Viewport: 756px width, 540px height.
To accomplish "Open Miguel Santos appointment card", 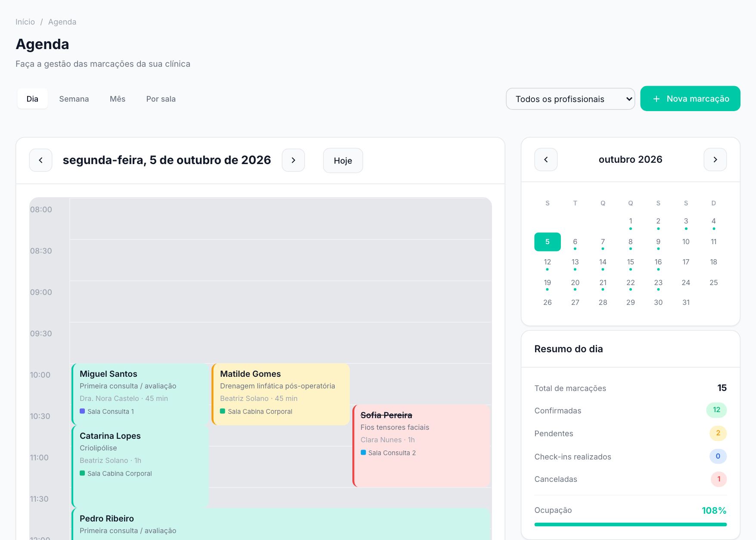I will point(140,394).
